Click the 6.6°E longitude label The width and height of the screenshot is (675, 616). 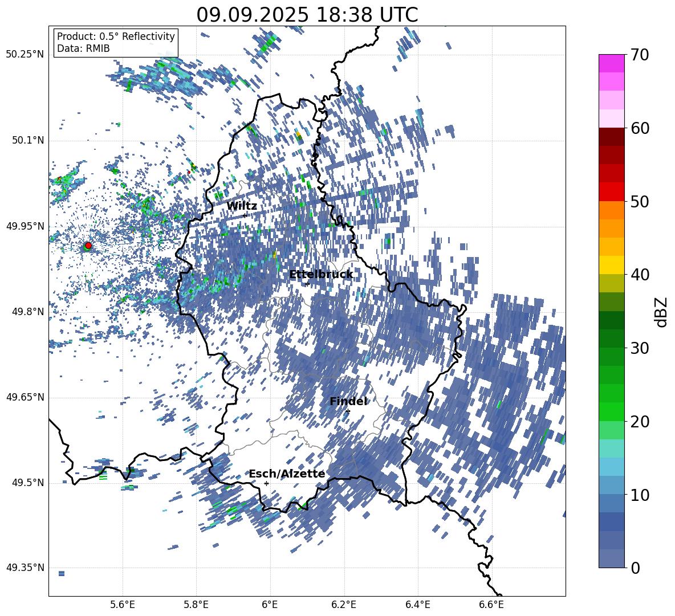point(491,605)
